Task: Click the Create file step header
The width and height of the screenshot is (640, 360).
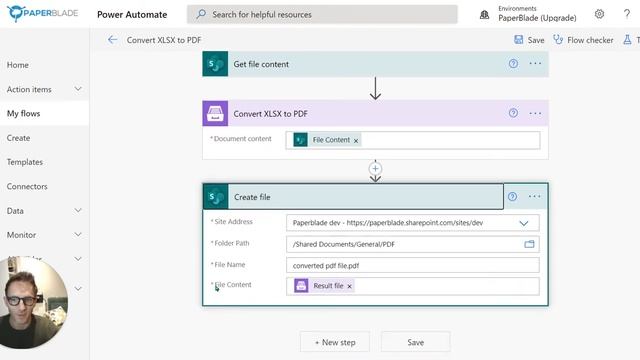Action: pos(353,197)
